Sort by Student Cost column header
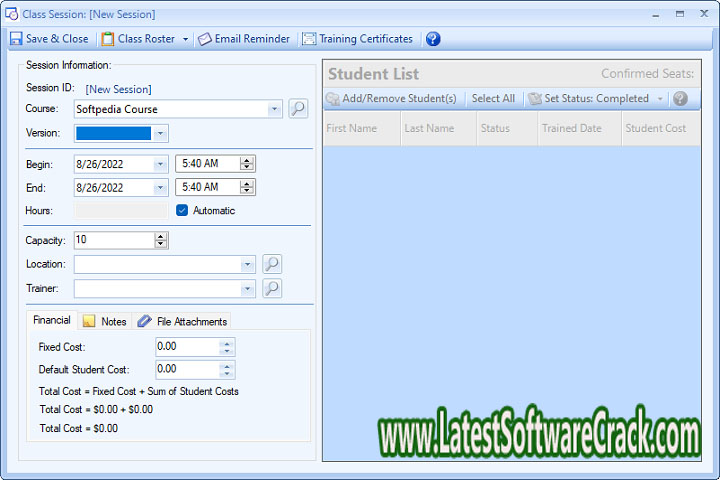Screen dimensions: 720x480 661,129
